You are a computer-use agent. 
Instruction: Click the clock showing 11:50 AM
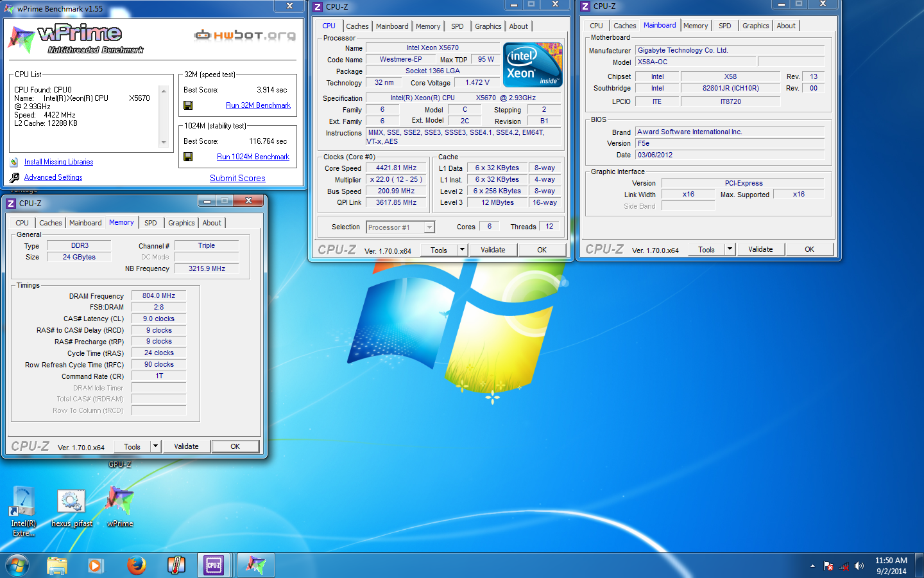[x=891, y=560]
